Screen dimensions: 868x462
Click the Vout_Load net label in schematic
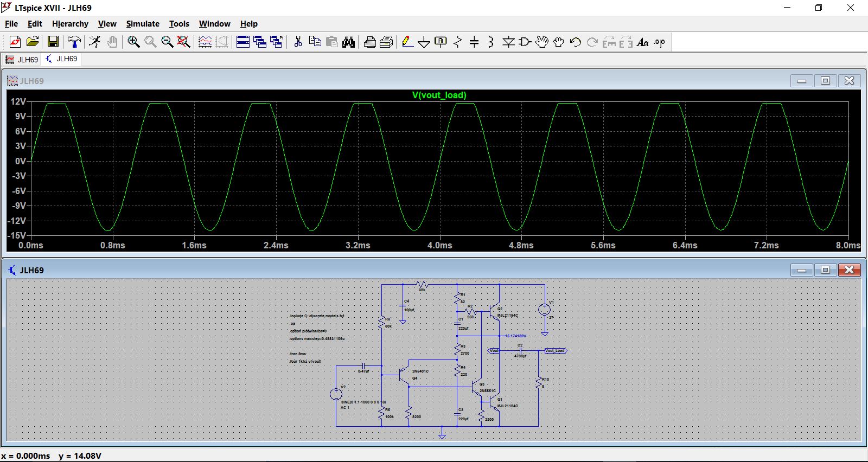pyautogui.click(x=554, y=351)
